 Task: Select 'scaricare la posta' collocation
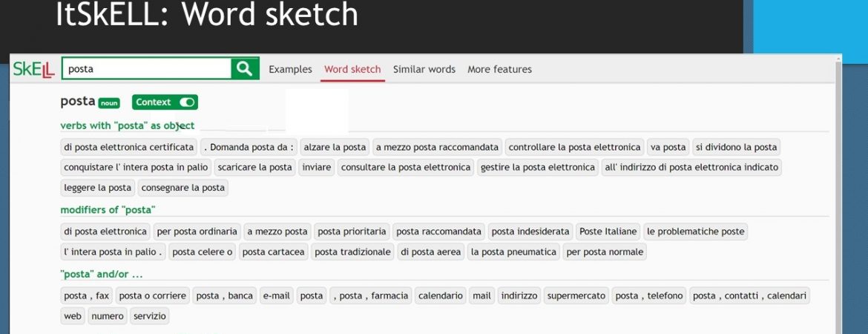pyautogui.click(x=255, y=167)
